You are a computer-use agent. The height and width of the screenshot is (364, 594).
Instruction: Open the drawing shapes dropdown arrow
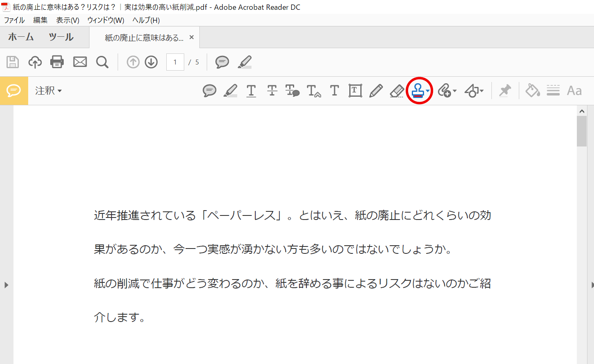pos(482,91)
